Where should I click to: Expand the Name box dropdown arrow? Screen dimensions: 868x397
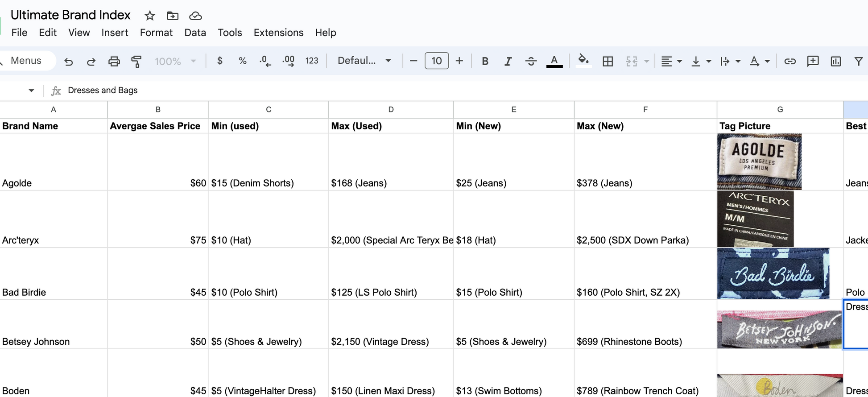31,91
